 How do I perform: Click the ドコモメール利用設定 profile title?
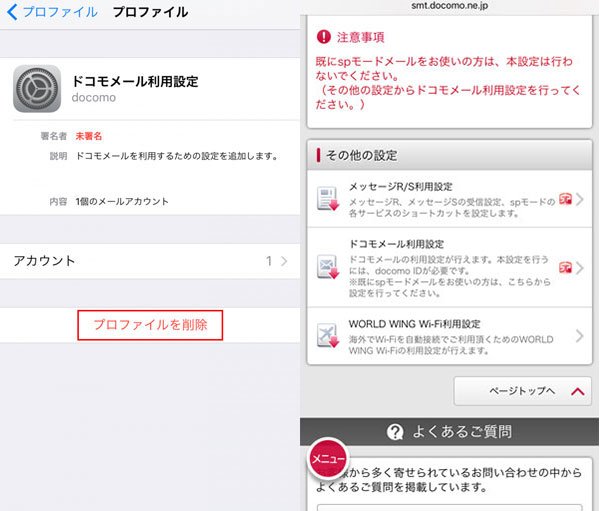(135, 82)
